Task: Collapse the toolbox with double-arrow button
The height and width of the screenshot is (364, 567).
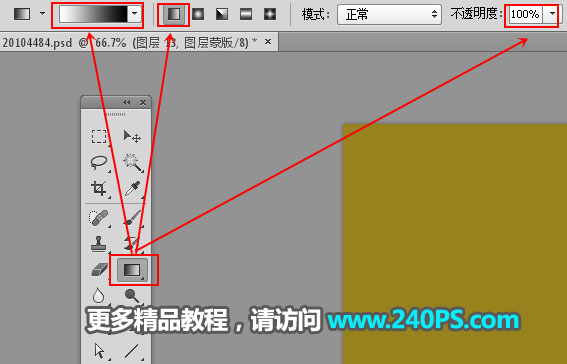Action: pyautogui.click(x=126, y=103)
